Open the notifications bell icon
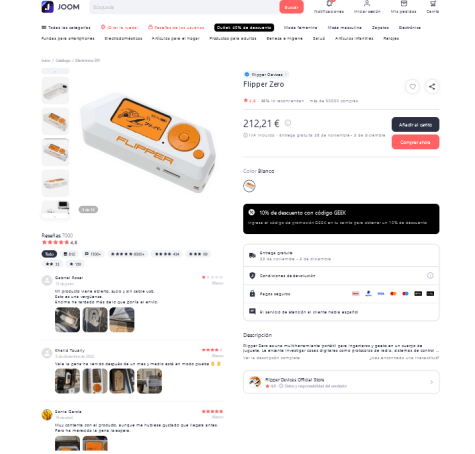Screen dimensions: 475x454 (x=329, y=3)
